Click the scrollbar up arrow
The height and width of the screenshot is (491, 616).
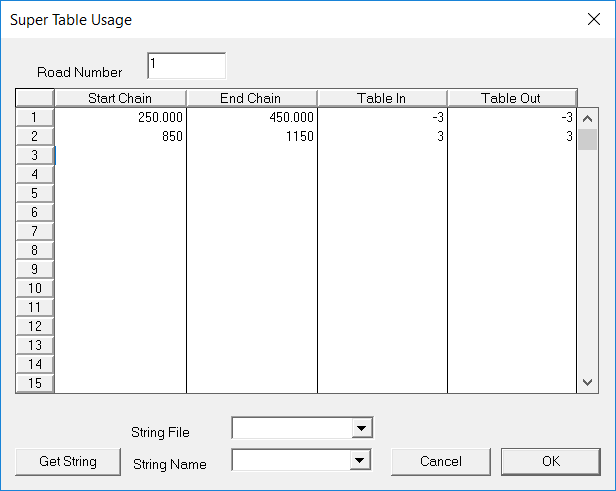click(x=588, y=117)
